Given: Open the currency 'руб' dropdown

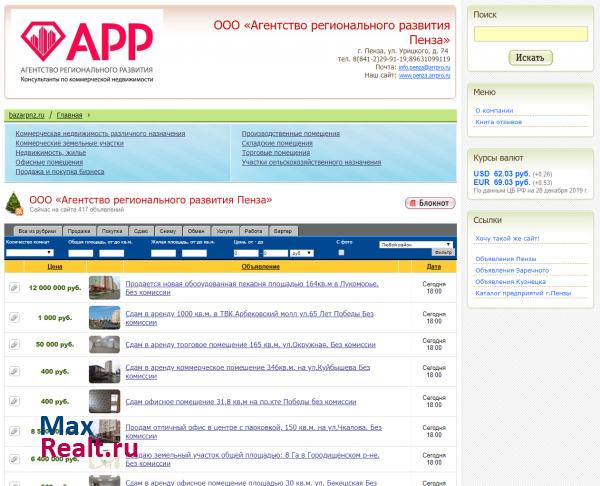Looking at the screenshot, I should tap(302, 253).
